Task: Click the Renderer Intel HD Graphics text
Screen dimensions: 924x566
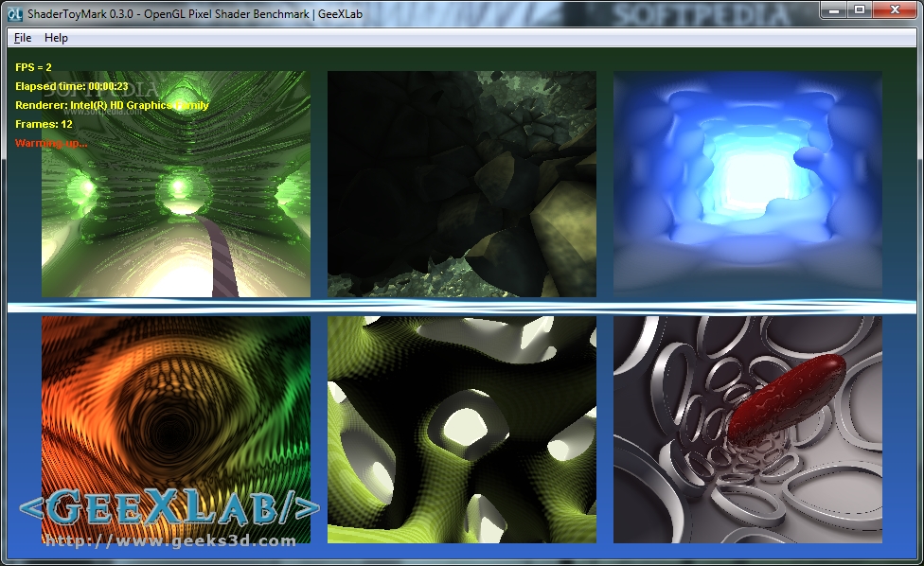Action: (x=112, y=105)
